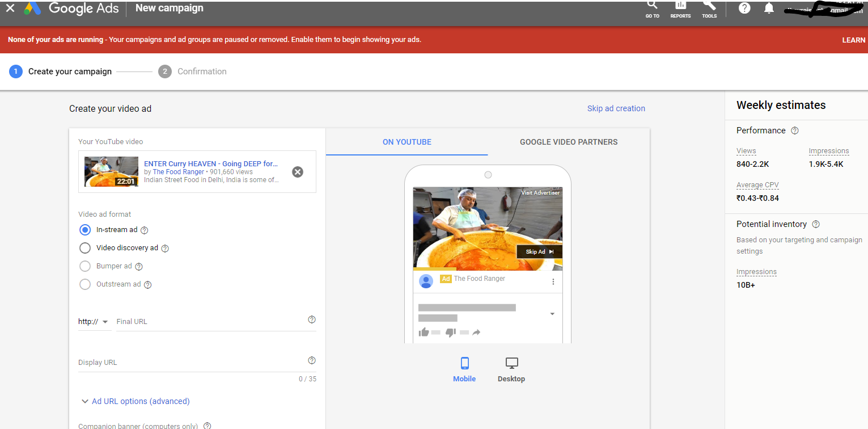Show help for In-stream ad format
Image resolution: width=868 pixels, height=429 pixels.
(144, 230)
